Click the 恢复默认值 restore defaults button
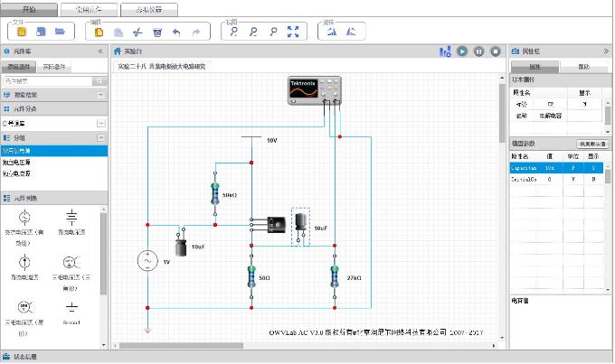615x364 pixels. (592, 144)
